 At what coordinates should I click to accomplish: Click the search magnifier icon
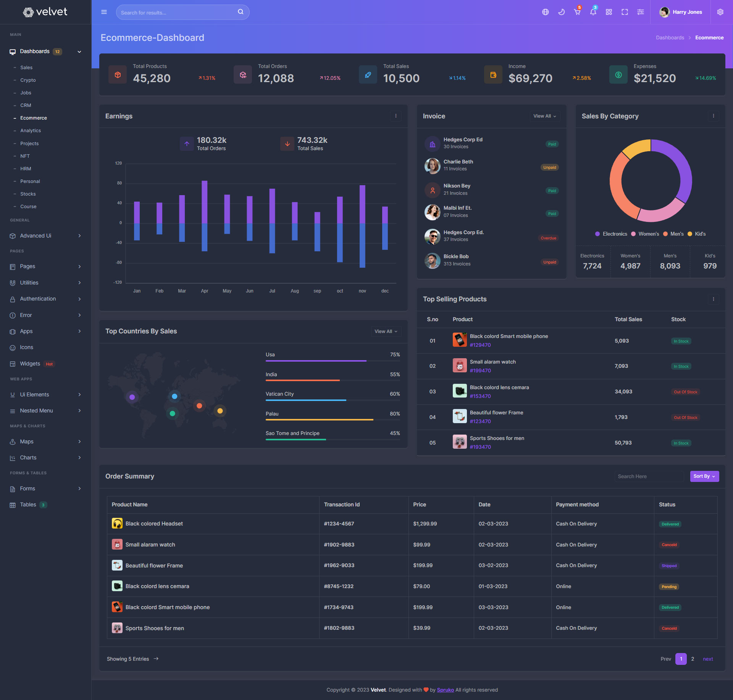(241, 12)
